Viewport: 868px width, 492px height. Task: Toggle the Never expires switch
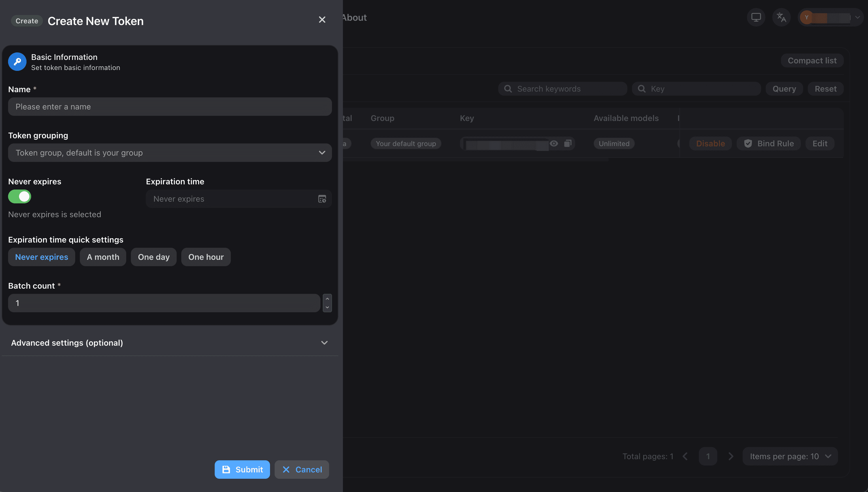pyautogui.click(x=20, y=197)
